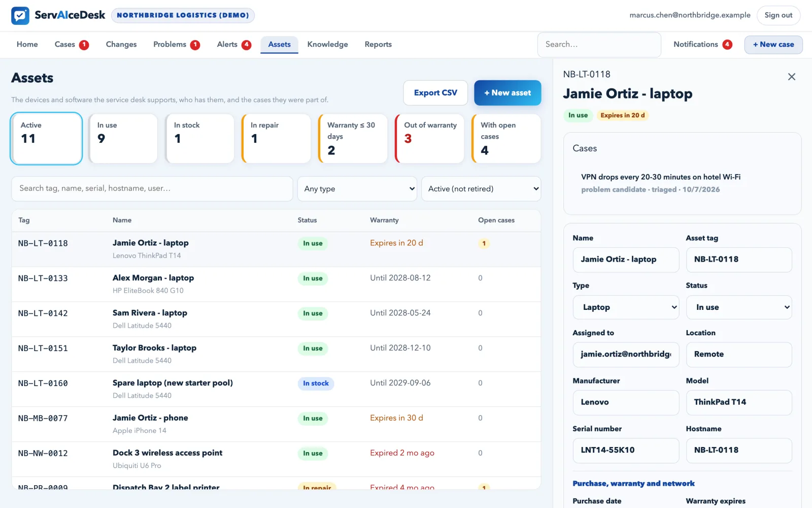Open the Reports tab
The width and height of the screenshot is (812, 508).
(378, 45)
